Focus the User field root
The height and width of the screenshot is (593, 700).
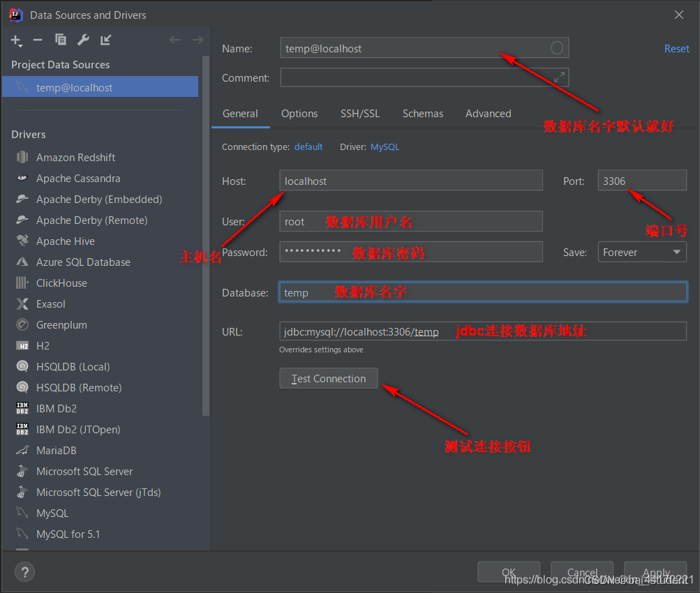tap(410, 221)
